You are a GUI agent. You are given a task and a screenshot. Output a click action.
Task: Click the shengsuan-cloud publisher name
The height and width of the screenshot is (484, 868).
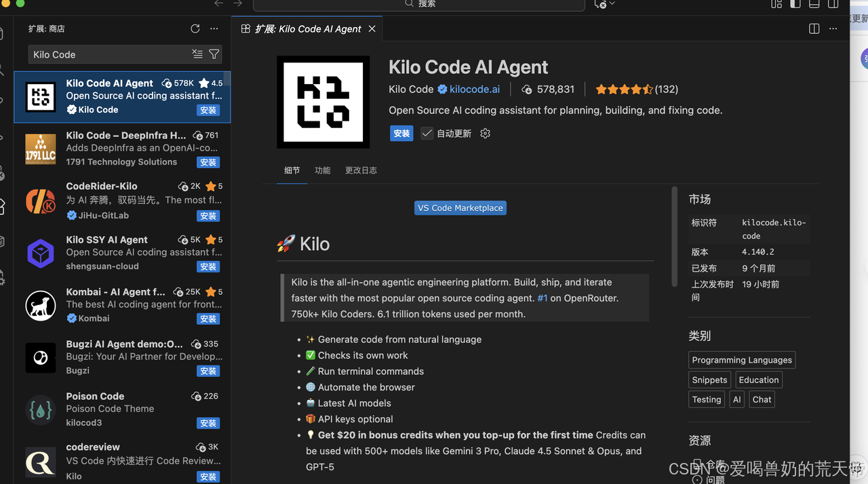click(102, 266)
